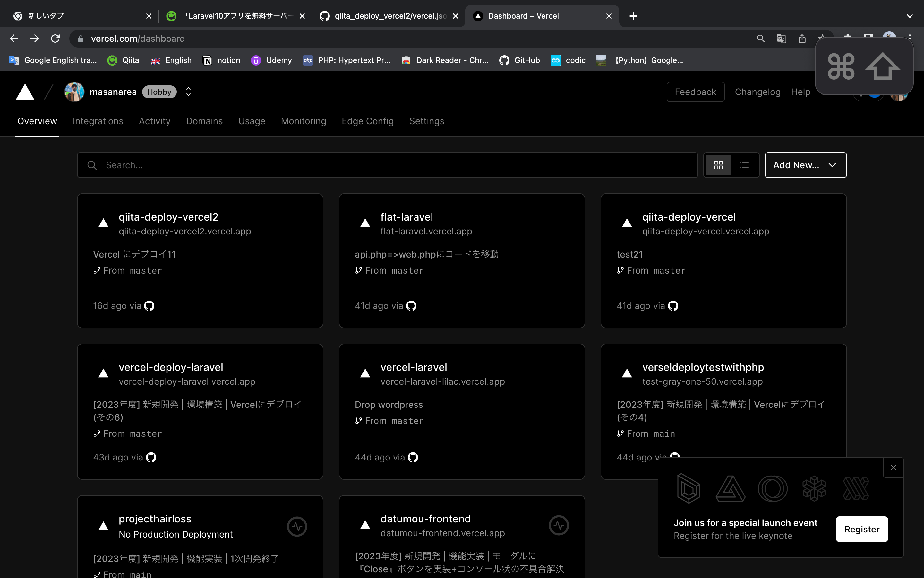Screen dimensions: 924x578
Task: Click the Vercel triangle logo in header
Action: (25, 92)
